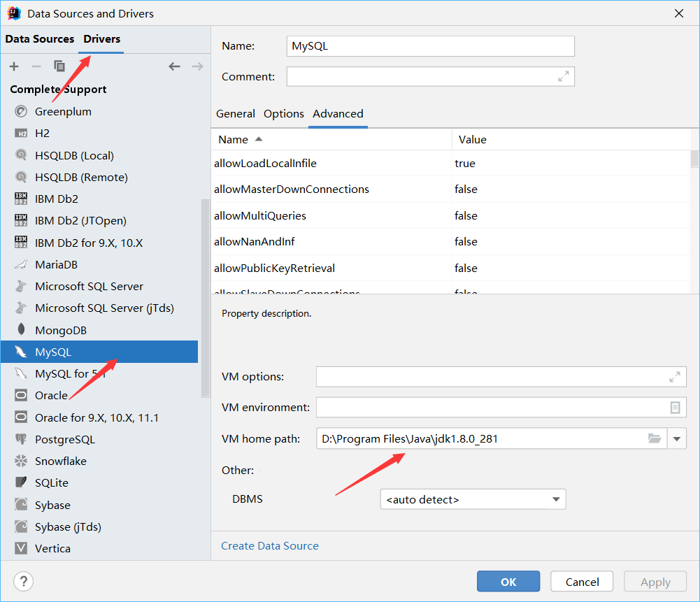Screen dimensions: 700x602
Task: Expand the VM options field editor
Action: click(675, 377)
